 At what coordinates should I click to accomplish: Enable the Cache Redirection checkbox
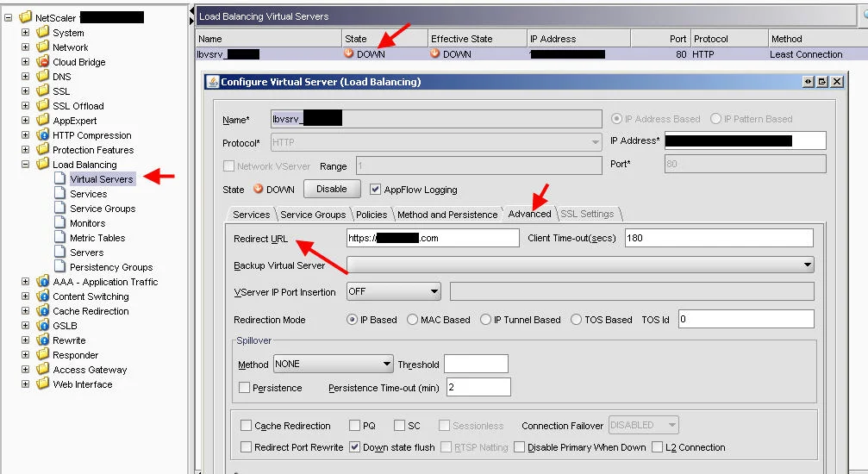(246, 425)
